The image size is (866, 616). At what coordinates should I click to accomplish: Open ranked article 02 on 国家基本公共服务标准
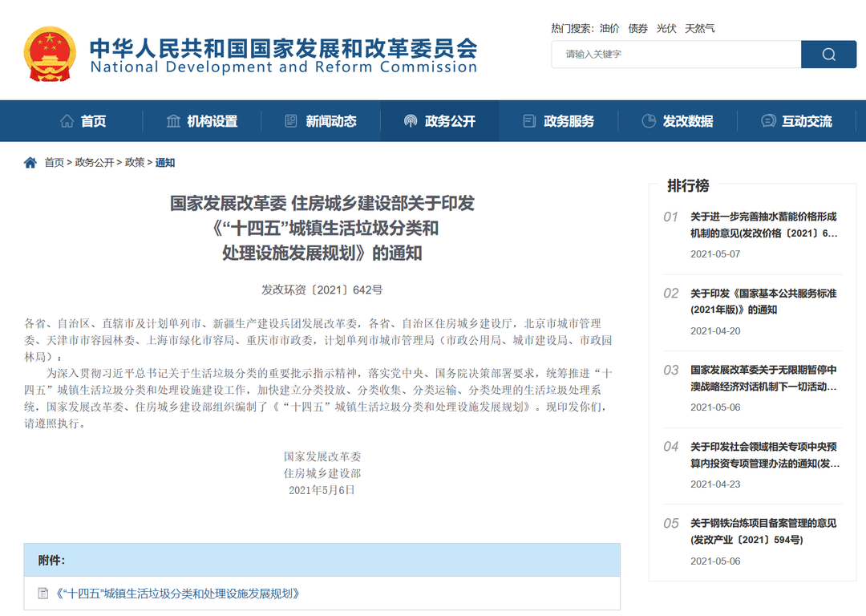(x=763, y=302)
